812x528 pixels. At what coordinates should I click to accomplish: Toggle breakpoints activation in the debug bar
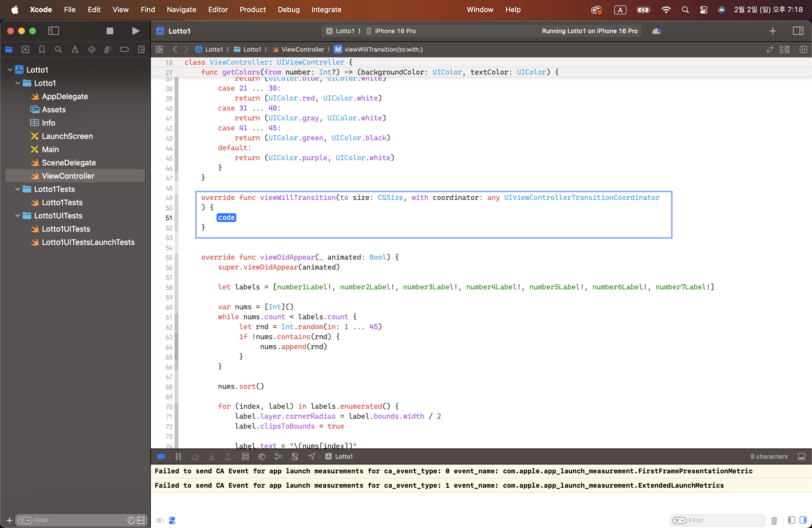(161, 456)
